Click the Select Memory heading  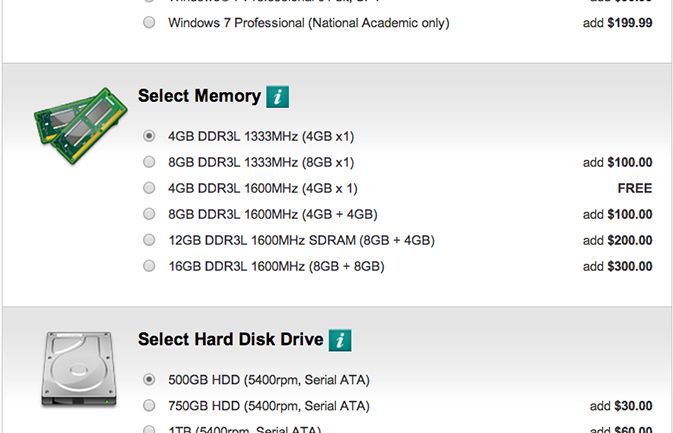tap(199, 97)
